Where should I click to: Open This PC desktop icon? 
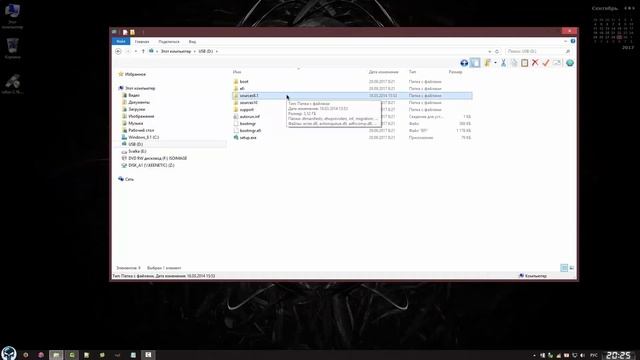point(12,16)
